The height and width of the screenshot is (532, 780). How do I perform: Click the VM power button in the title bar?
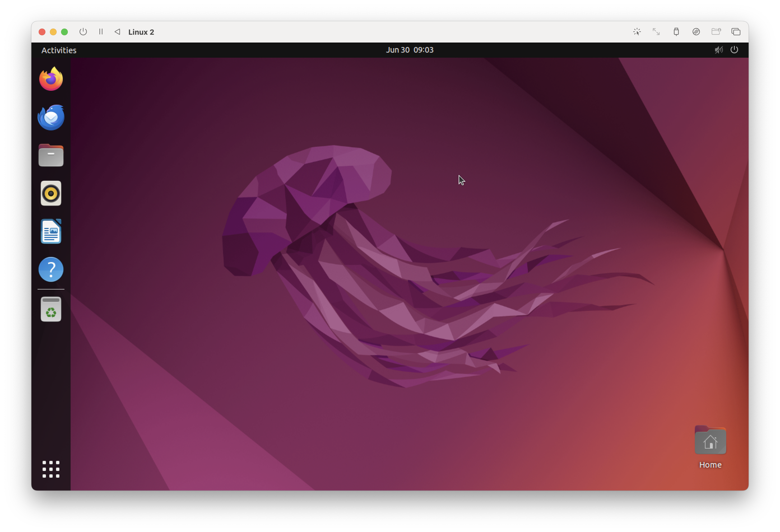tap(83, 32)
